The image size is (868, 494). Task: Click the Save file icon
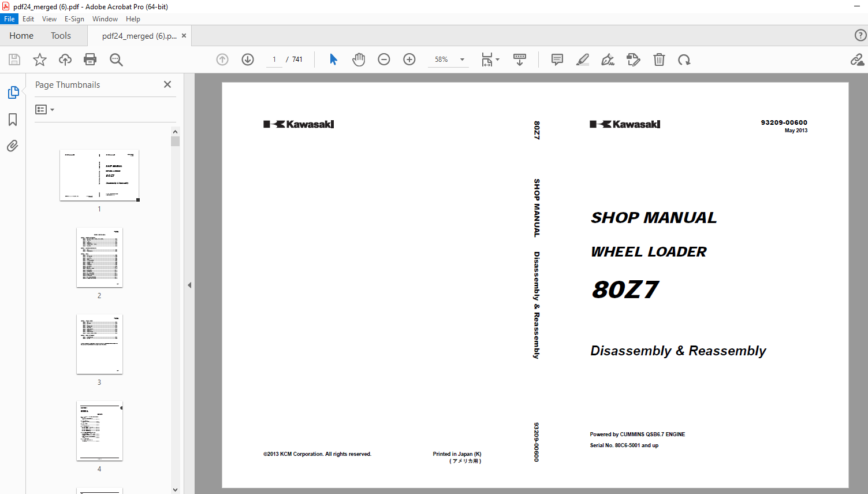14,60
